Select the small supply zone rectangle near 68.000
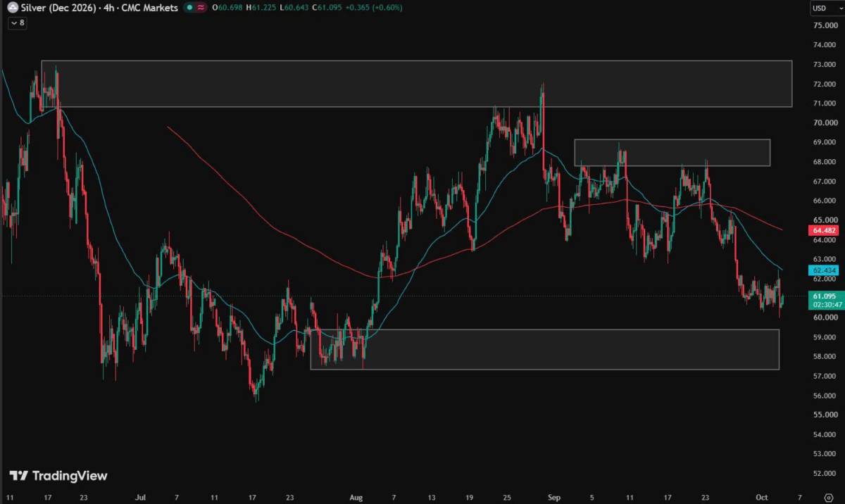This screenshot has height=504, width=845. [672, 152]
